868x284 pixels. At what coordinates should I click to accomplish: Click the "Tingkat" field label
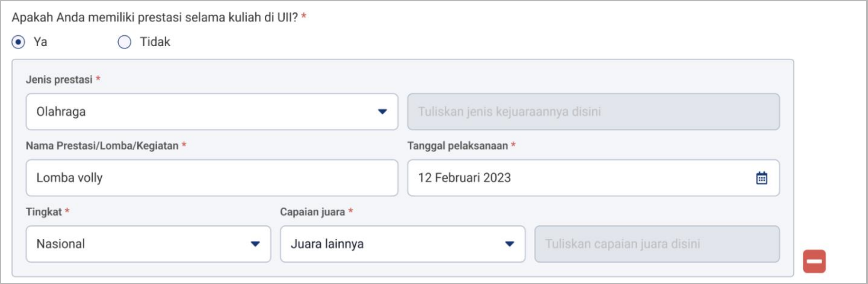[44, 212]
